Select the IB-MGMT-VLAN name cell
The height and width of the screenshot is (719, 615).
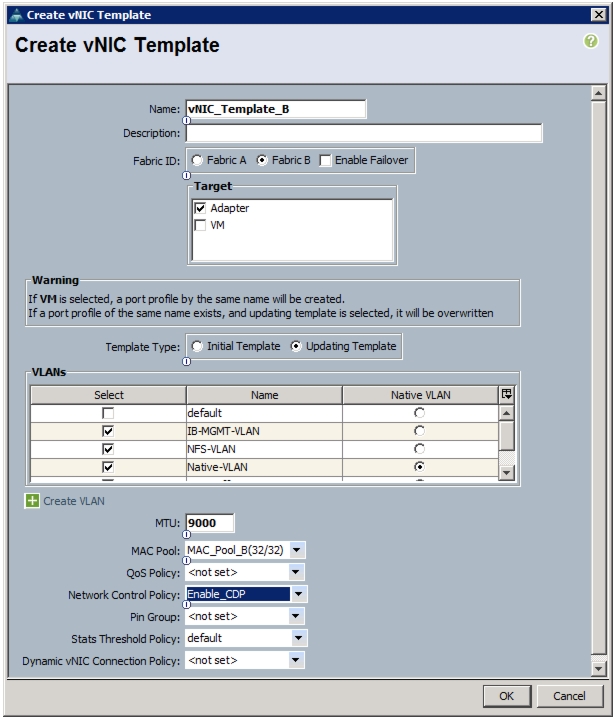tap(264, 431)
